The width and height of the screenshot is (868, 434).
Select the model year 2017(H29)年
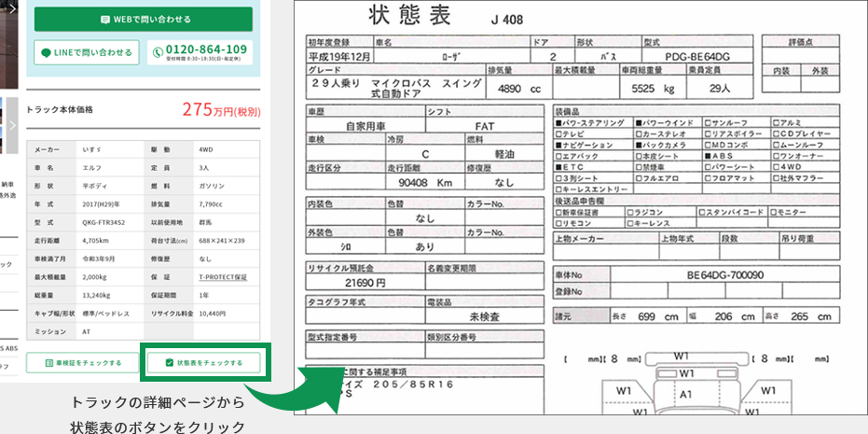100,204
